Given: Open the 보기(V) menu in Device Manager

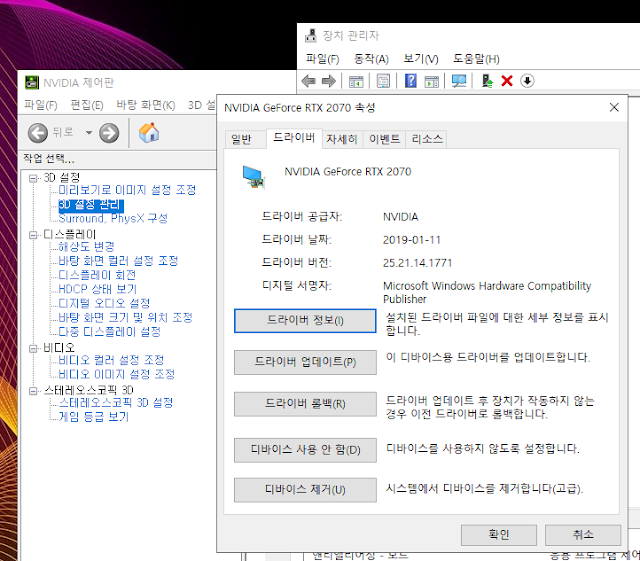Looking at the screenshot, I should click(421, 59).
